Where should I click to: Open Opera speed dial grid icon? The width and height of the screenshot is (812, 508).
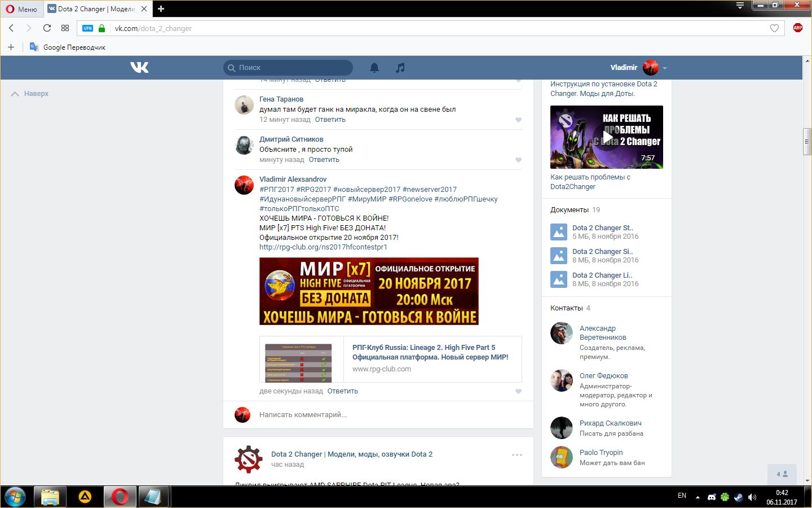click(65, 28)
